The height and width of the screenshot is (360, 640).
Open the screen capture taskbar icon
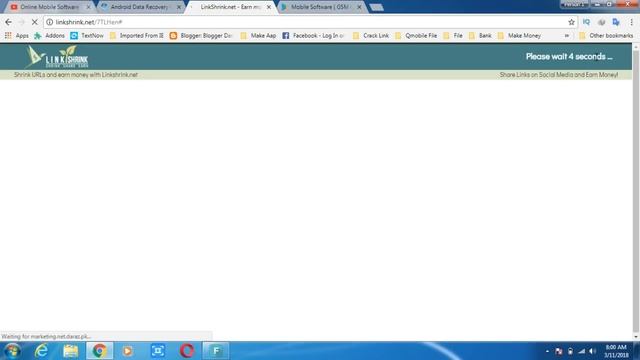point(158,351)
